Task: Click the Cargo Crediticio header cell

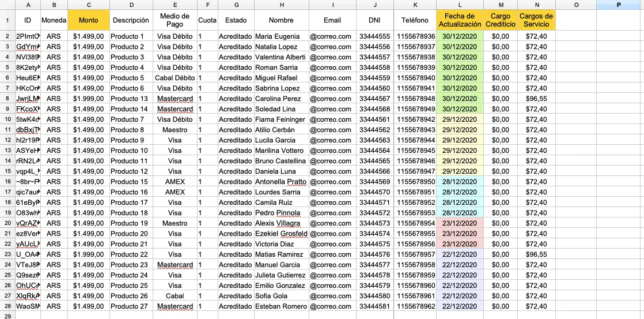Action: tap(500, 20)
